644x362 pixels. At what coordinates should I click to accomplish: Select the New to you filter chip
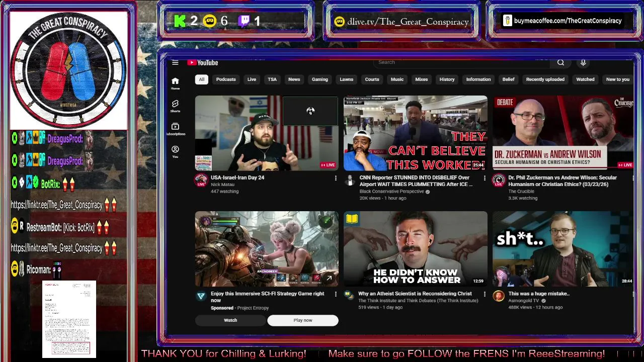click(x=618, y=79)
